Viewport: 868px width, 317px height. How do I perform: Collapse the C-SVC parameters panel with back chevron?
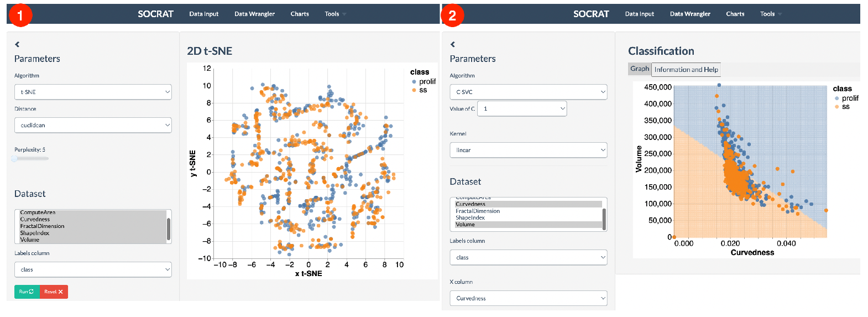click(453, 44)
